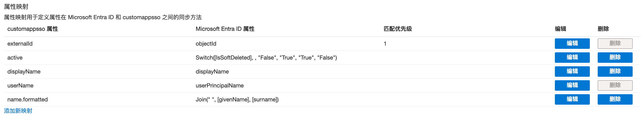Click the userPrincipalName attribute text
644x116 pixels.
pyautogui.click(x=220, y=85)
